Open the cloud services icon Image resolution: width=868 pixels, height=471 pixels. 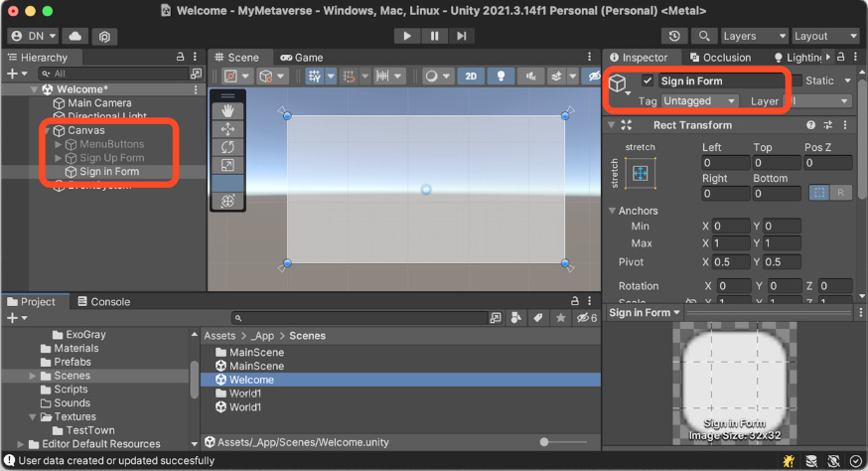click(x=74, y=36)
